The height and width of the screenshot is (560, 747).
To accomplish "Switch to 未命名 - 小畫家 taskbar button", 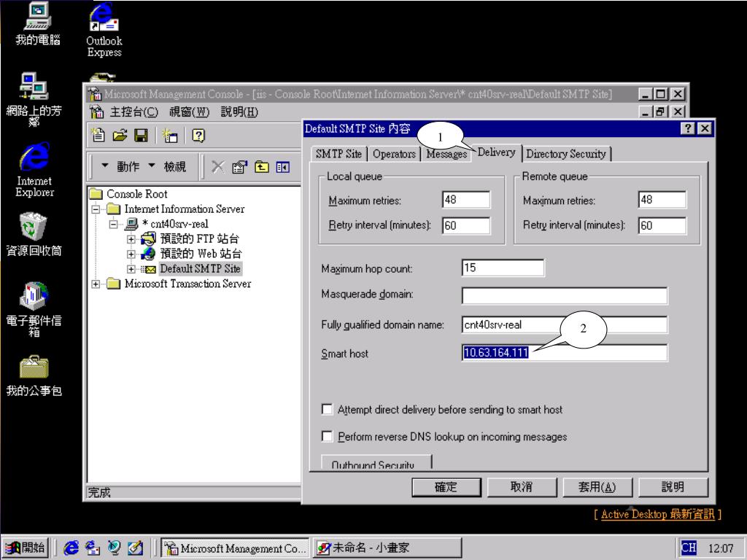I will 387,548.
